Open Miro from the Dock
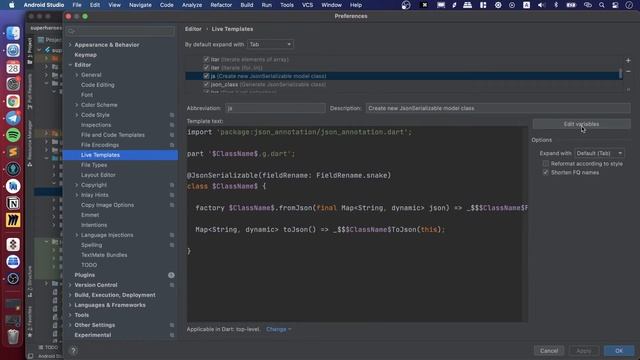The width and height of the screenshot is (640, 360). coord(13,220)
